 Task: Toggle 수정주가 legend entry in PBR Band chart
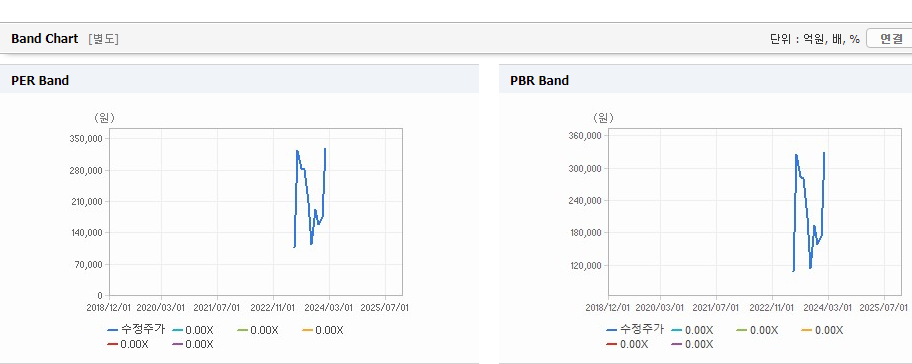pyautogui.click(x=635, y=330)
